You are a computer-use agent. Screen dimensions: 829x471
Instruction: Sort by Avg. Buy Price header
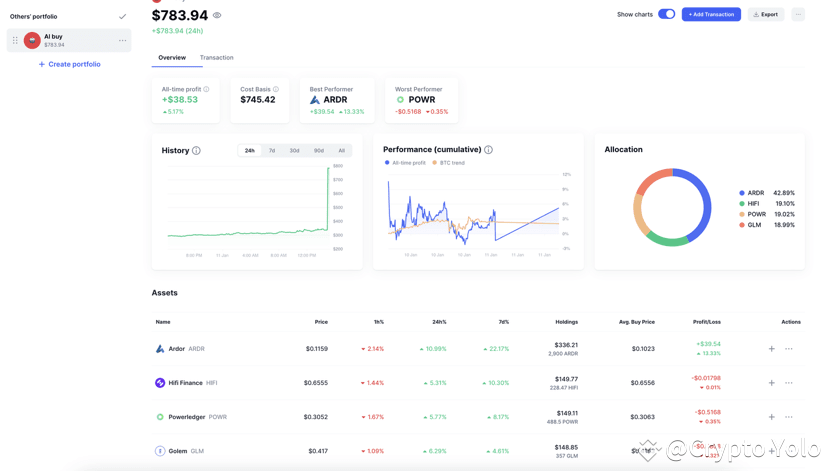637,322
